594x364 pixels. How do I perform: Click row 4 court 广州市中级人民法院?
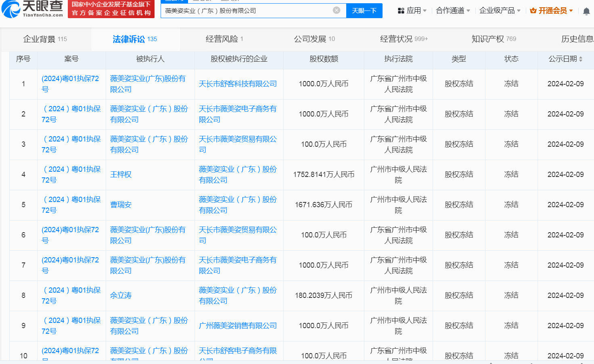point(398,175)
